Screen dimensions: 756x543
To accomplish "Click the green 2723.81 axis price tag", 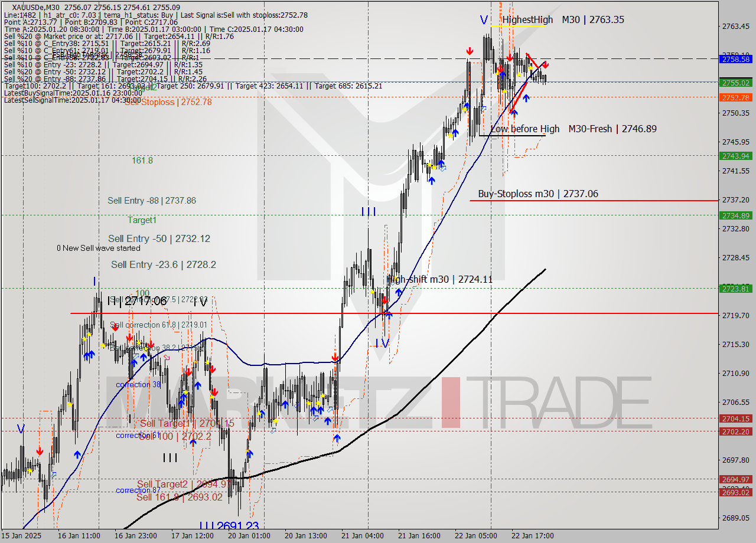I will [x=735, y=289].
